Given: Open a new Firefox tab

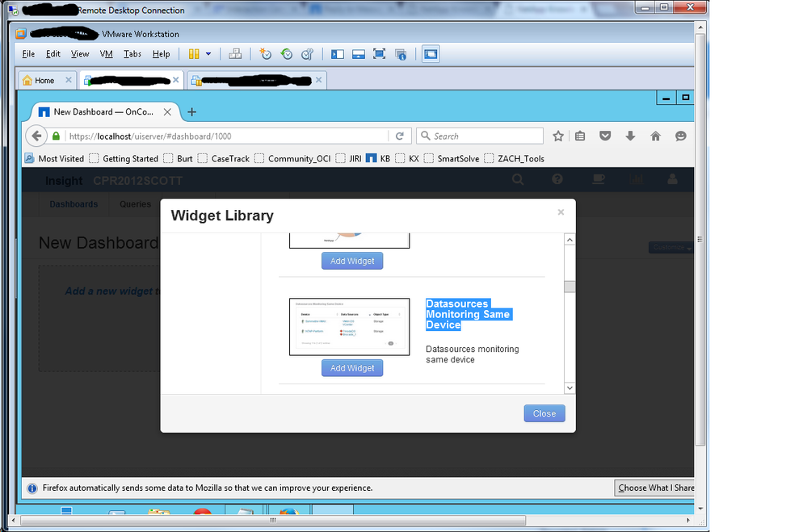Looking at the screenshot, I should point(191,111).
